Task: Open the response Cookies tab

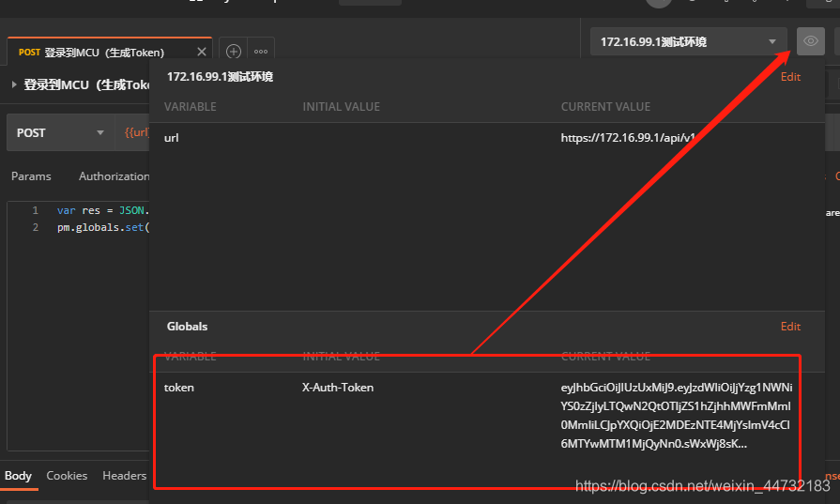Action: click(x=67, y=476)
